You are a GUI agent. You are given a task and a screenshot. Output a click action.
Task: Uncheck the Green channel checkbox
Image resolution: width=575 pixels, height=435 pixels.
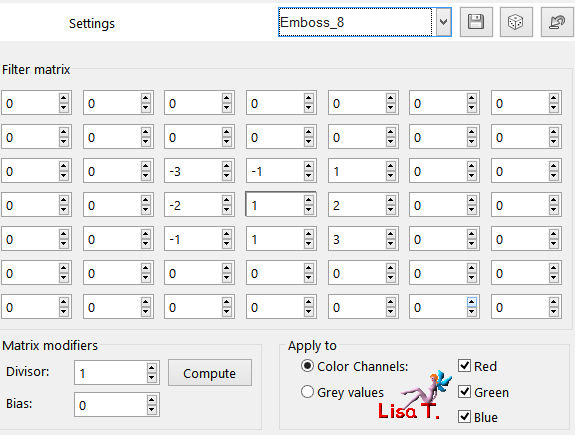465,391
